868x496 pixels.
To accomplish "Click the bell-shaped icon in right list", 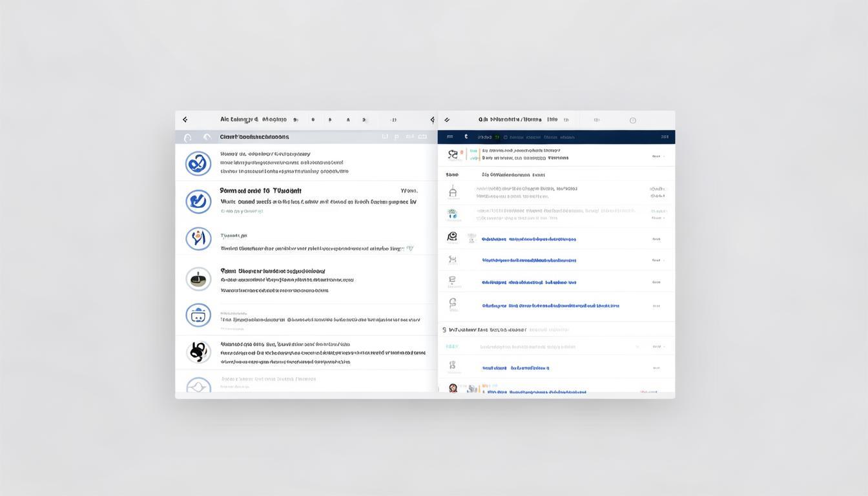I will tap(453, 191).
